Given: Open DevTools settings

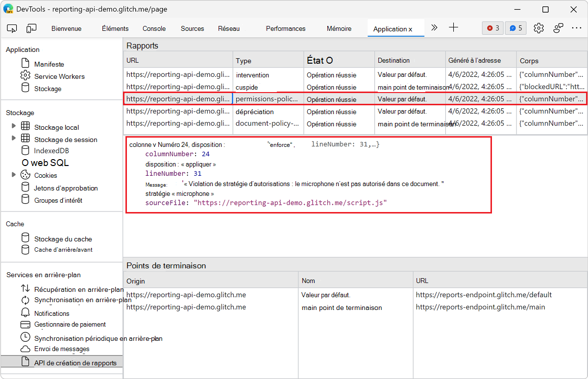Looking at the screenshot, I should coord(539,28).
